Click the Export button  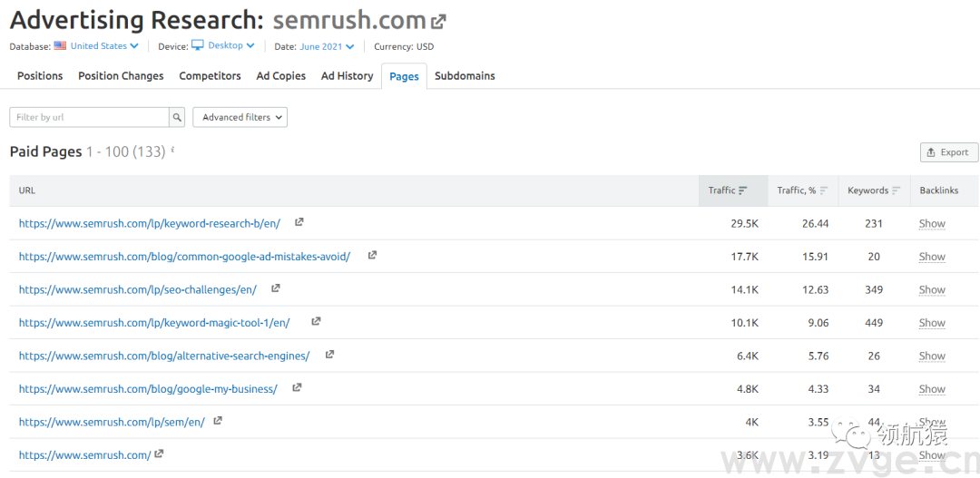coord(949,152)
